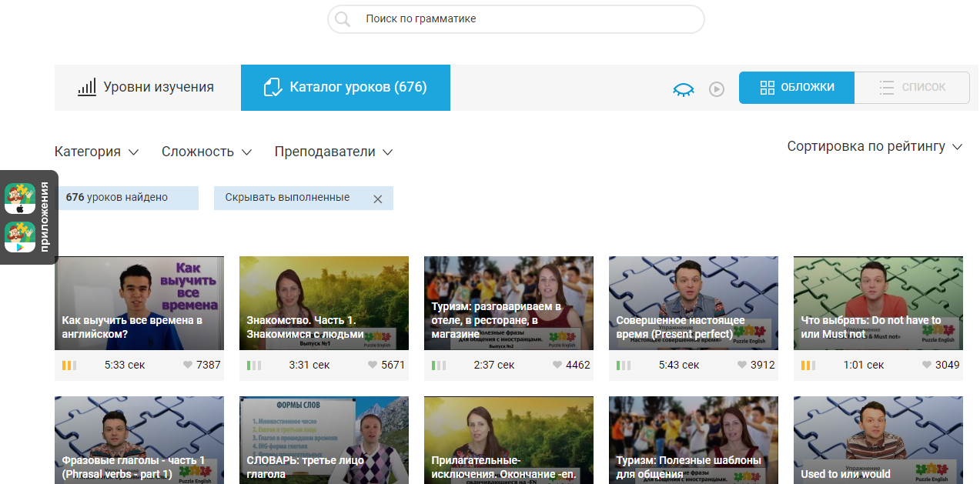Viewport: 980px width, 484px height.
Task: Open Как выучить все времена lesson thumbnail
Action: [x=139, y=303]
